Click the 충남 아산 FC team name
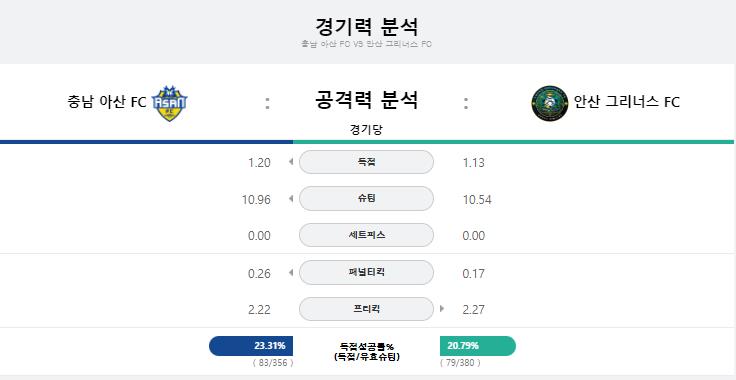The image size is (736, 380). tap(107, 102)
